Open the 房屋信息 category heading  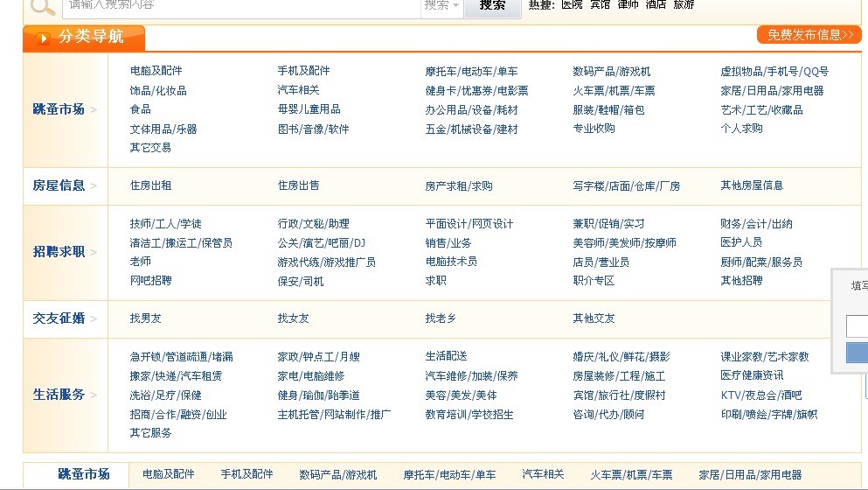tap(59, 185)
